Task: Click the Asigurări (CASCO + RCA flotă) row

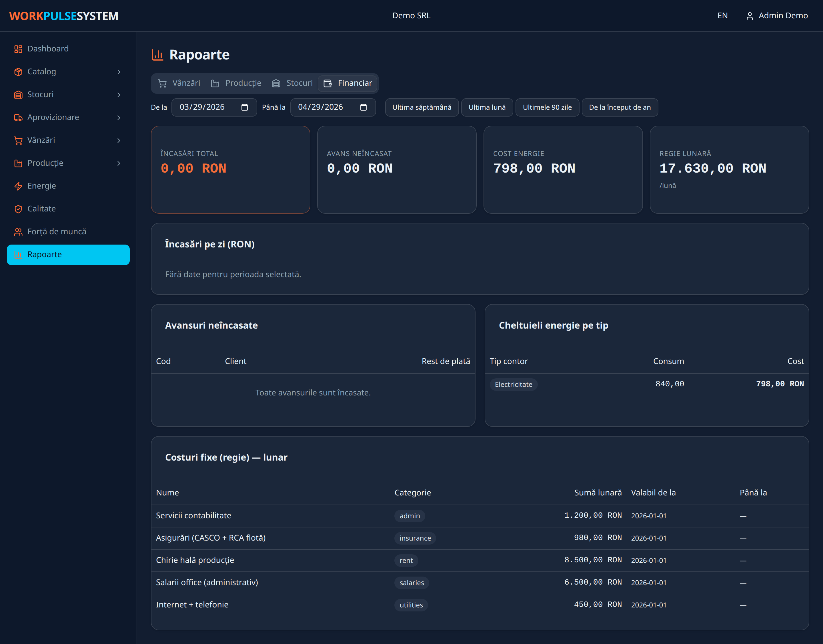Action: [480, 538]
